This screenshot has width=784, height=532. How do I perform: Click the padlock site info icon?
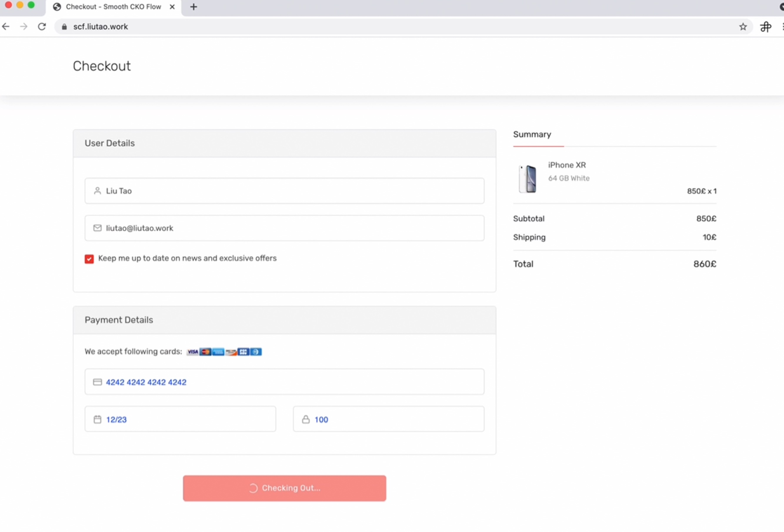click(64, 27)
